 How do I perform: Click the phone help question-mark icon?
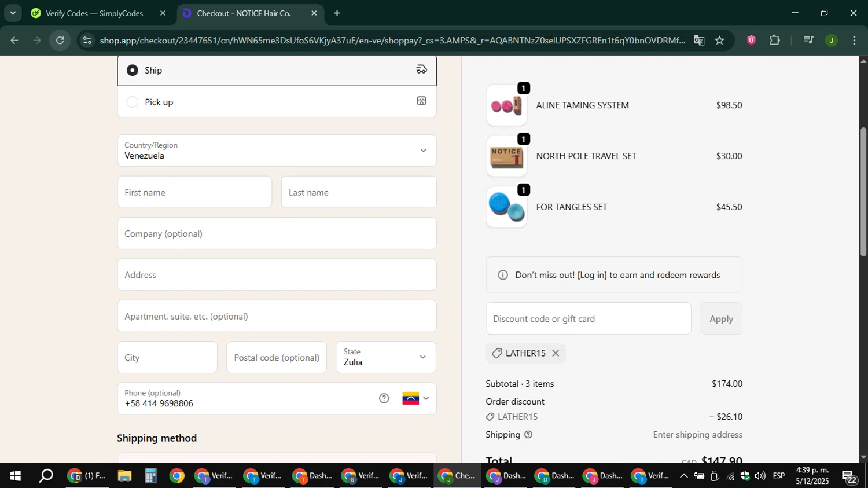(x=384, y=398)
